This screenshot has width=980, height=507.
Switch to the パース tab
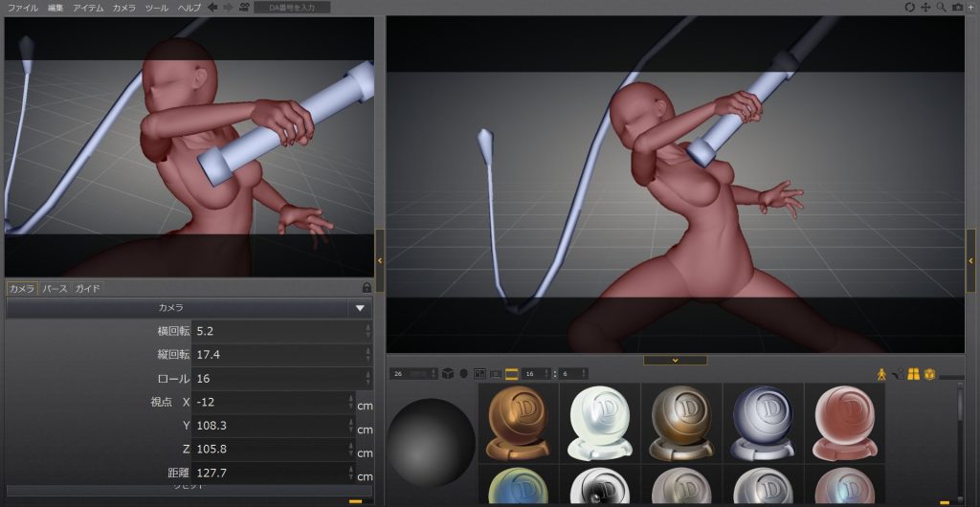pos(55,288)
